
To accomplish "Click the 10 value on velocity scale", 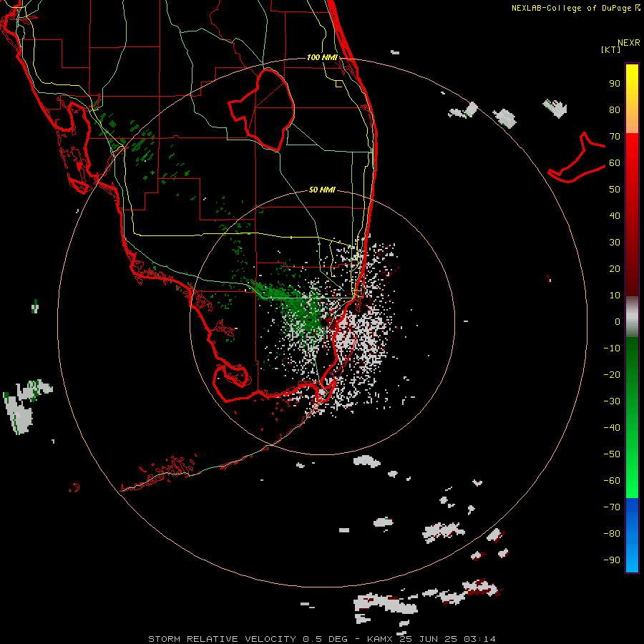I will pos(615,296).
